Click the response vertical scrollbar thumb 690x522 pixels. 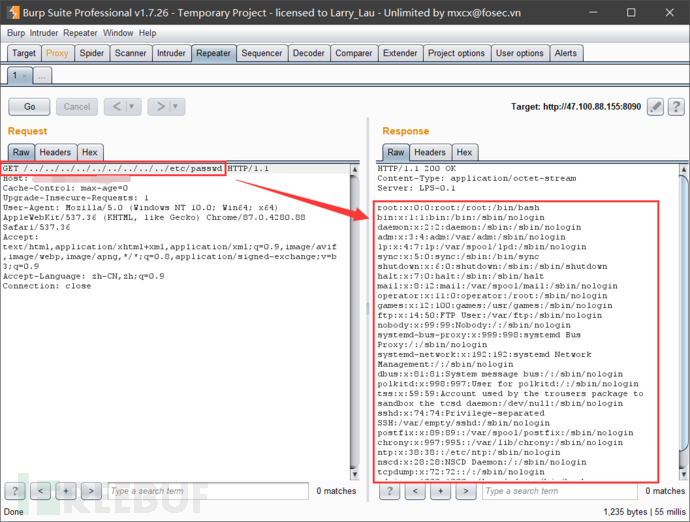pyautogui.click(x=684, y=313)
